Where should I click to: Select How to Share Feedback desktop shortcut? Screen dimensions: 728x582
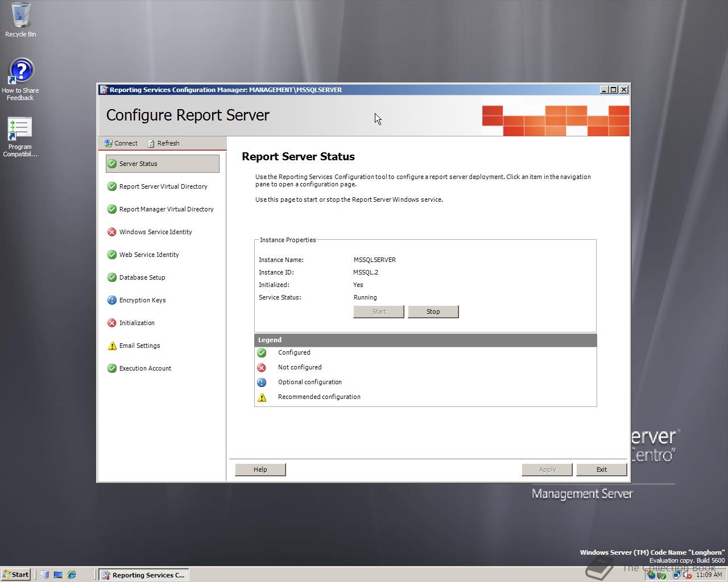[x=20, y=80]
